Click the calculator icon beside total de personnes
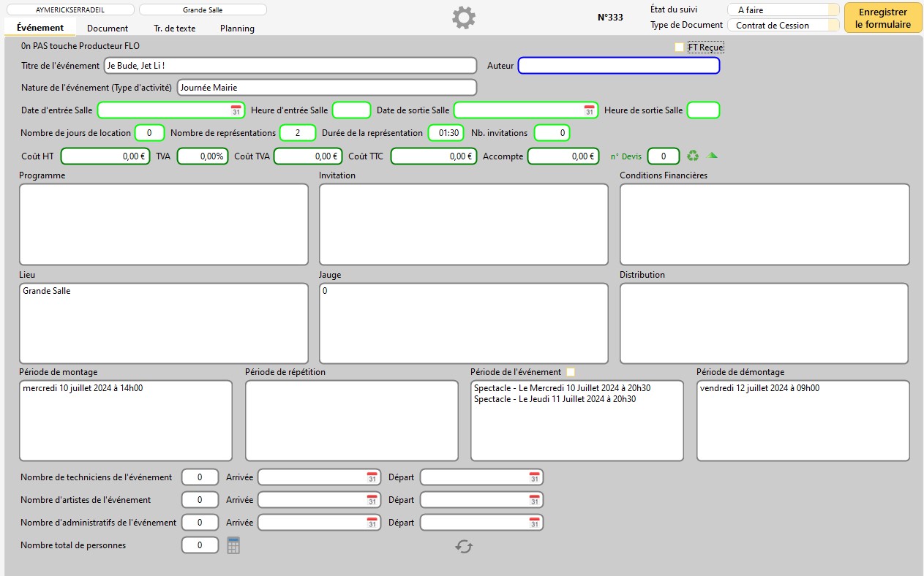Screen dimensions: 924x576 pos(233,545)
